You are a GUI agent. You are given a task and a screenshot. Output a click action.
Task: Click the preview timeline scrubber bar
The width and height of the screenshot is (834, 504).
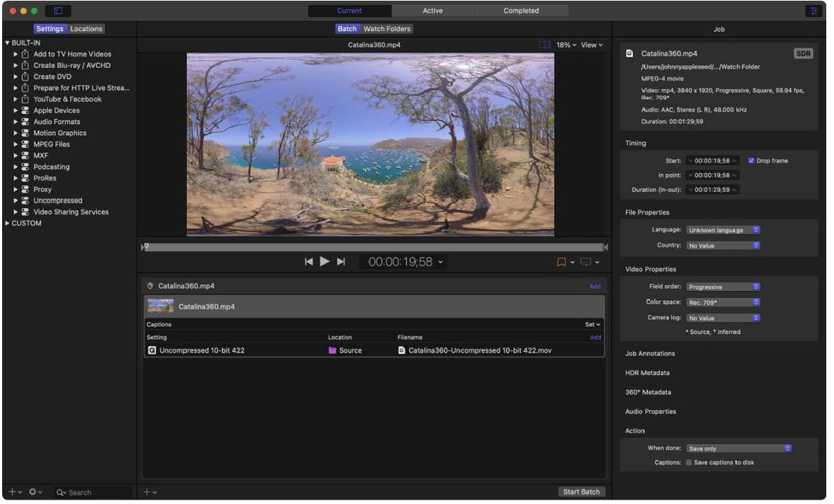click(374, 247)
